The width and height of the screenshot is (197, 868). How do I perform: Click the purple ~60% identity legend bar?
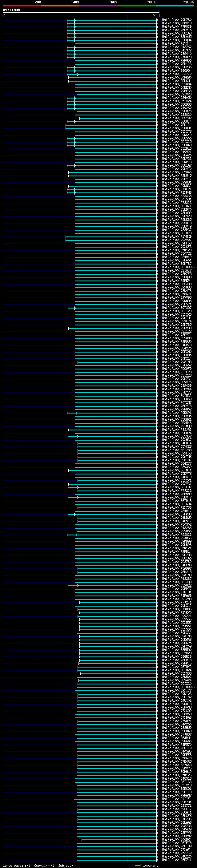pos(99,6)
